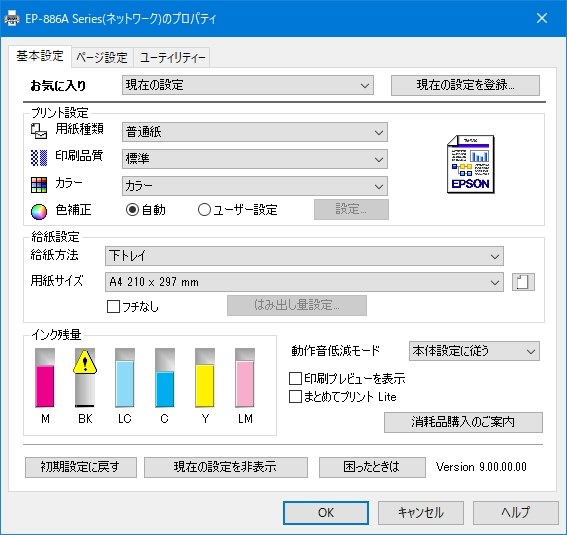Click the EPSON document preview image

[x=471, y=164]
